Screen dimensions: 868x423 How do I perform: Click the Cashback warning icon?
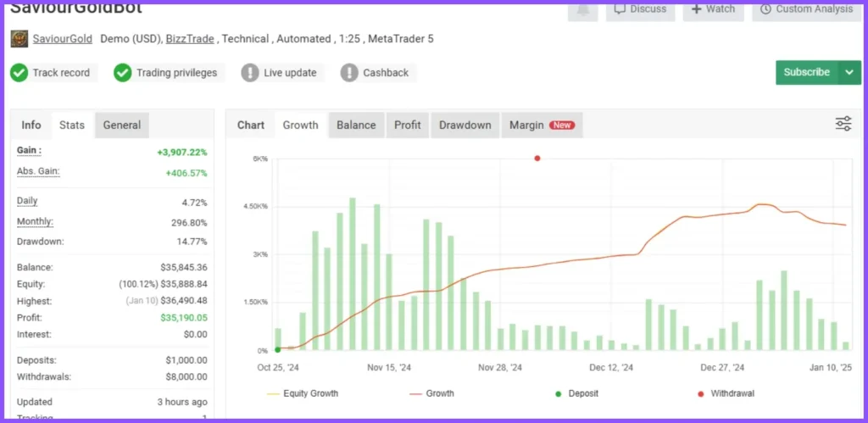click(x=349, y=73)
